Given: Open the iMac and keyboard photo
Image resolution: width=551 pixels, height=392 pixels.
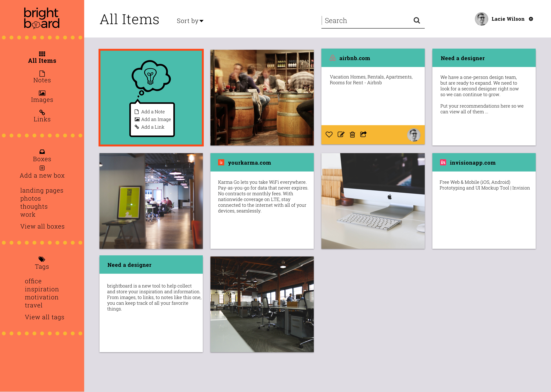Looking at the screenshot, I should [x=373, y=201].
